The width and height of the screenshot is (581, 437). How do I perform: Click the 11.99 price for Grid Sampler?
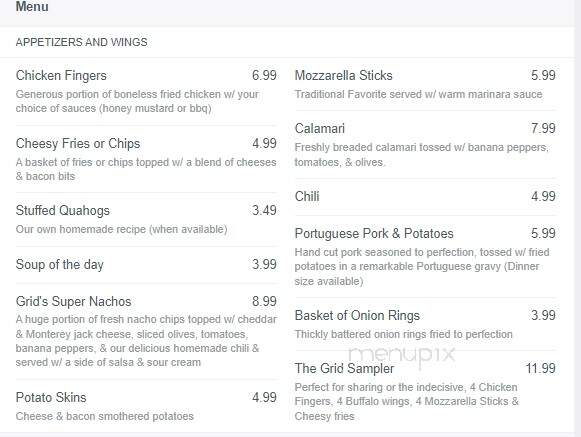[x=541, y=368]
